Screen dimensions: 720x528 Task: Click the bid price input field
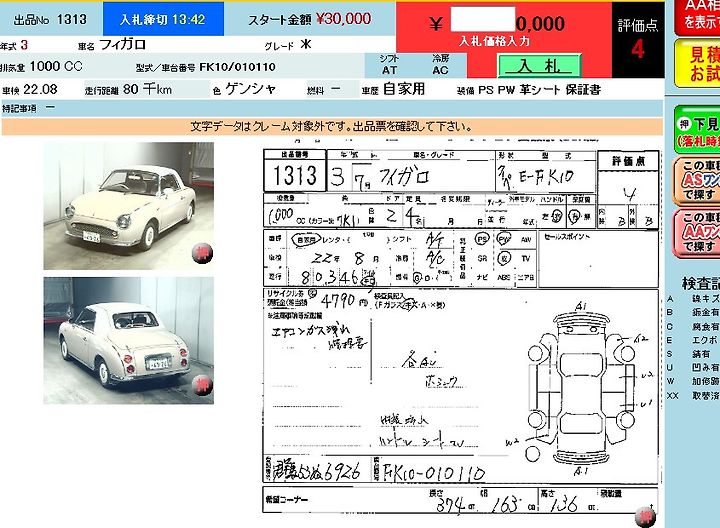(483, 19)
